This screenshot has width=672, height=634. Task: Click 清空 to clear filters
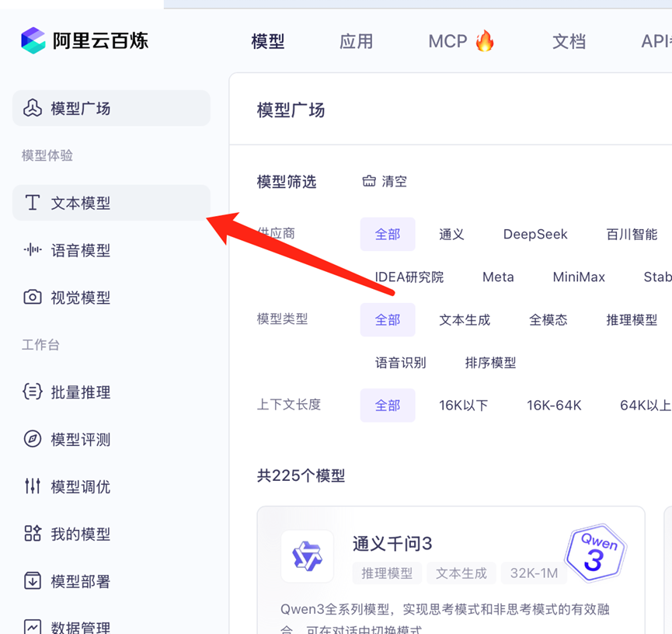pyautogui.click(x=385, y=181)
